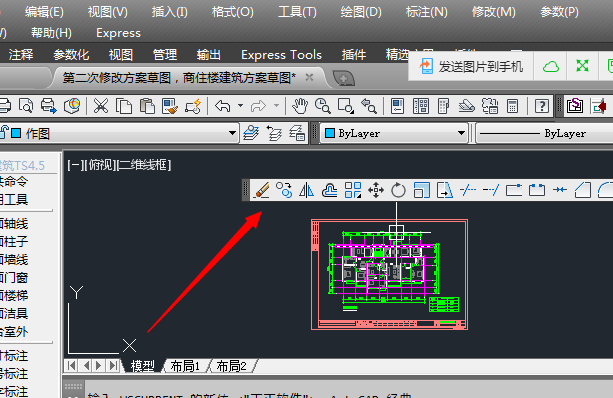
Task: Select the Break tool
Action: tap(537, 190)
